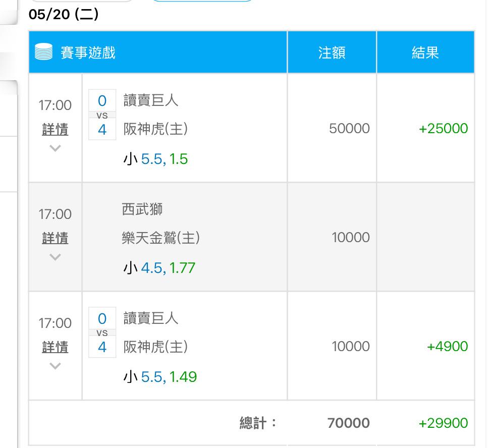This screenshot has height=448, width=492.
Task: Click the 結果 column header
Action: 425,52
